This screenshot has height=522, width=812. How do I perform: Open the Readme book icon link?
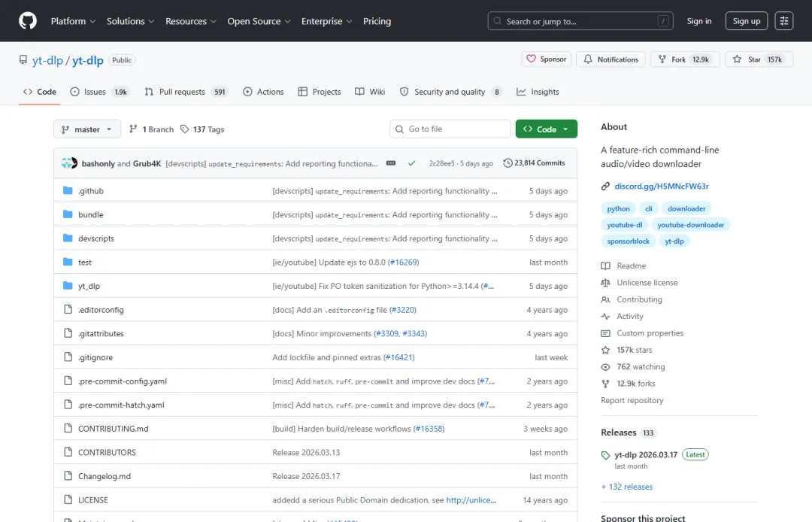pos(605,266)
